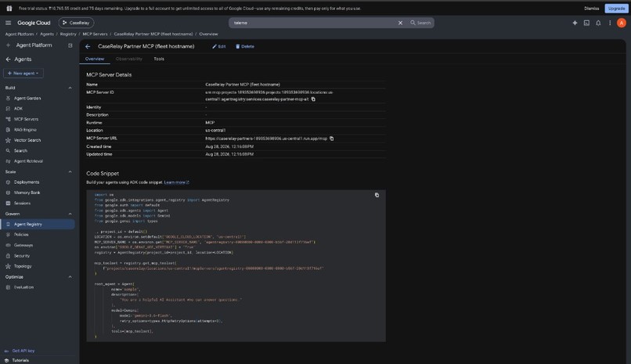This screenshot has height=364, width=631.
Task: Click the Edit button for the MCP server
Action: pyautogui.click(x=219, y=47)
